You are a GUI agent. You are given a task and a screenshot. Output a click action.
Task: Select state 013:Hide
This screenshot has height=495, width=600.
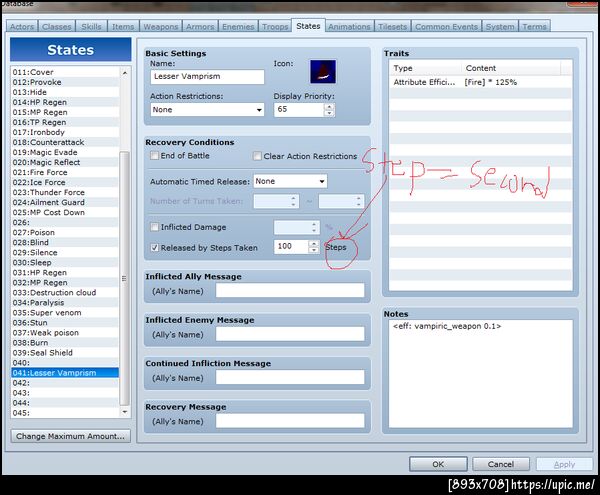pos(65,92)
